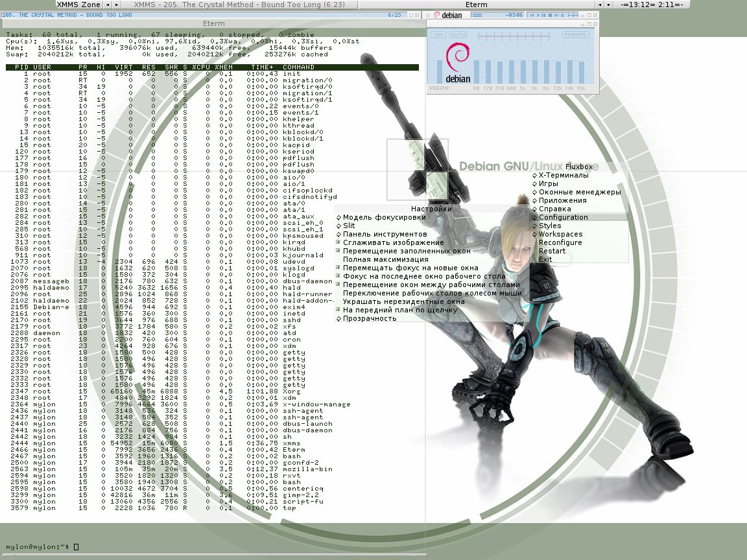Click the XMMS Zone workspace name
Screen dimensions: 747x560
tap(78, 5)
